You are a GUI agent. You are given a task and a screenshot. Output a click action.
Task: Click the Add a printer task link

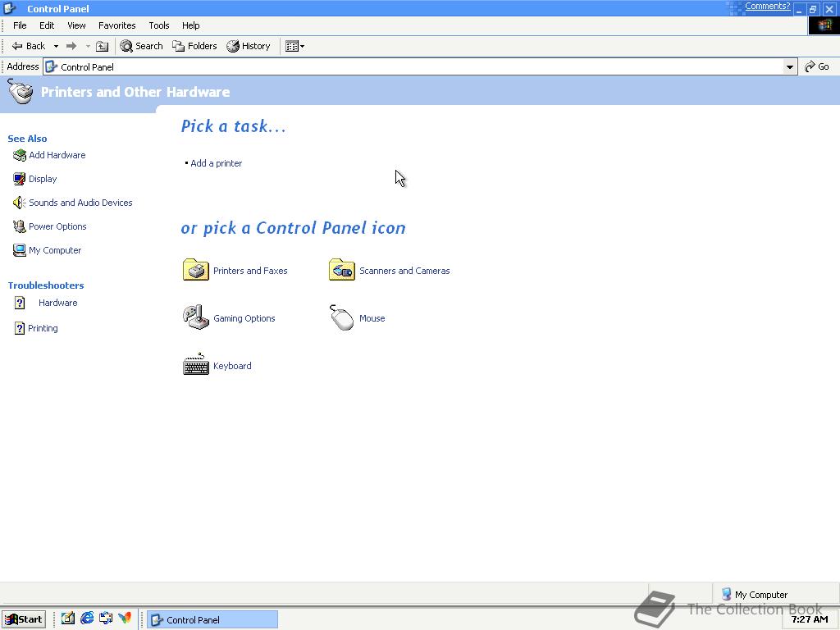(217, 163)
